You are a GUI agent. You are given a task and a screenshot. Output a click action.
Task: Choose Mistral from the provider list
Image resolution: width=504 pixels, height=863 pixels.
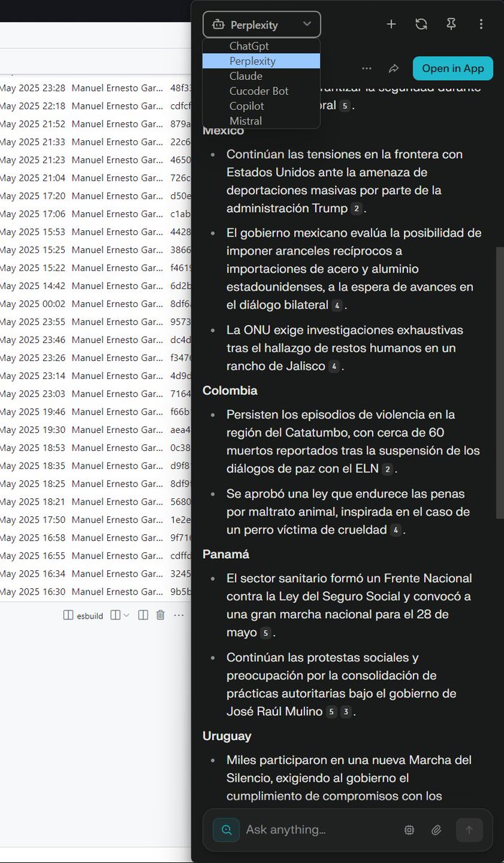coord(261,121)
